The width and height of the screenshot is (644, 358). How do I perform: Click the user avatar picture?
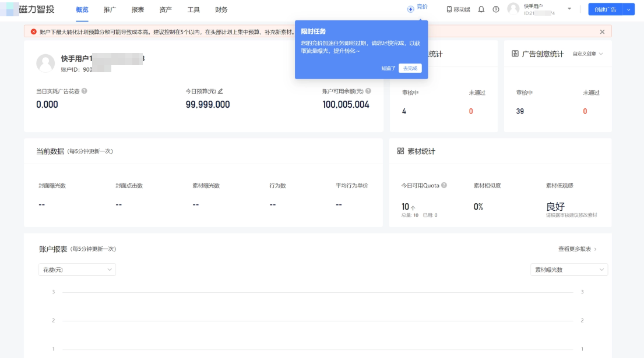(513, 10)
